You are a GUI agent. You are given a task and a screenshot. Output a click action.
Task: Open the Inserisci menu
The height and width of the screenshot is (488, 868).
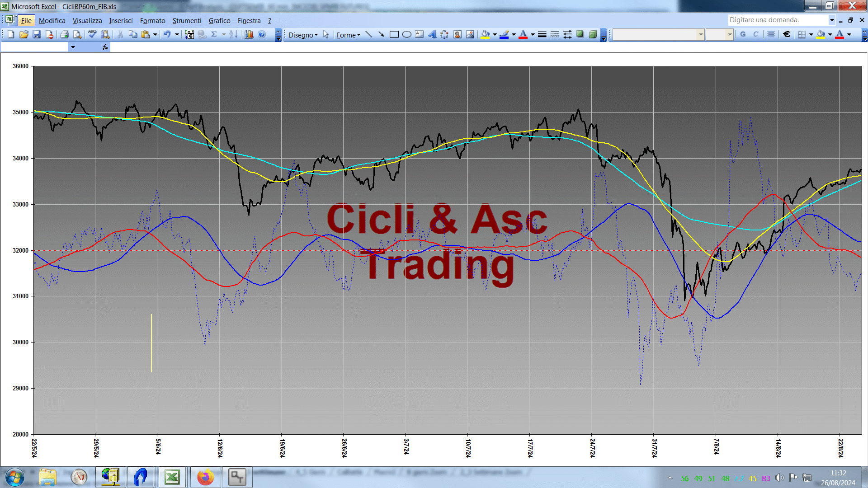tap(121, 20)
